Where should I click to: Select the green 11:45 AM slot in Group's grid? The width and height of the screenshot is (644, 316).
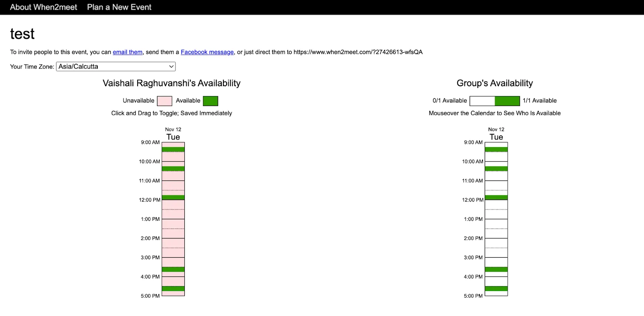[x=496, y=197]
